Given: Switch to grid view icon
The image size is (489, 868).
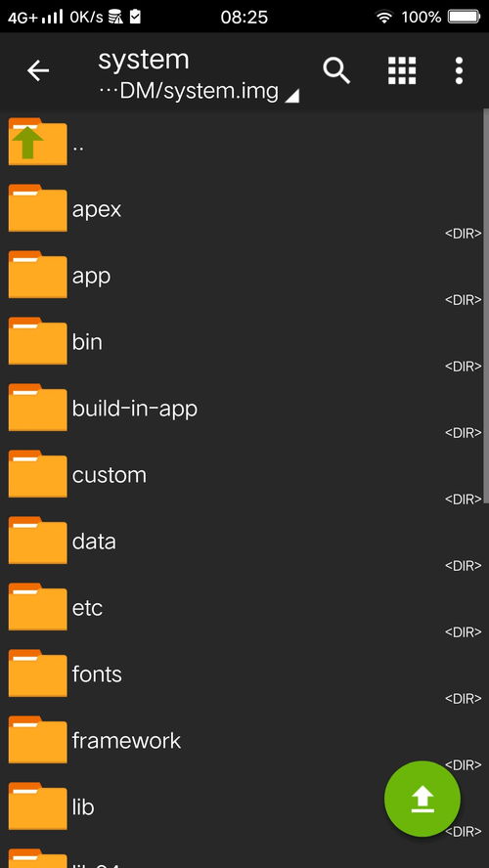Looking at the screenshot, I should click(x=402, y=70).
